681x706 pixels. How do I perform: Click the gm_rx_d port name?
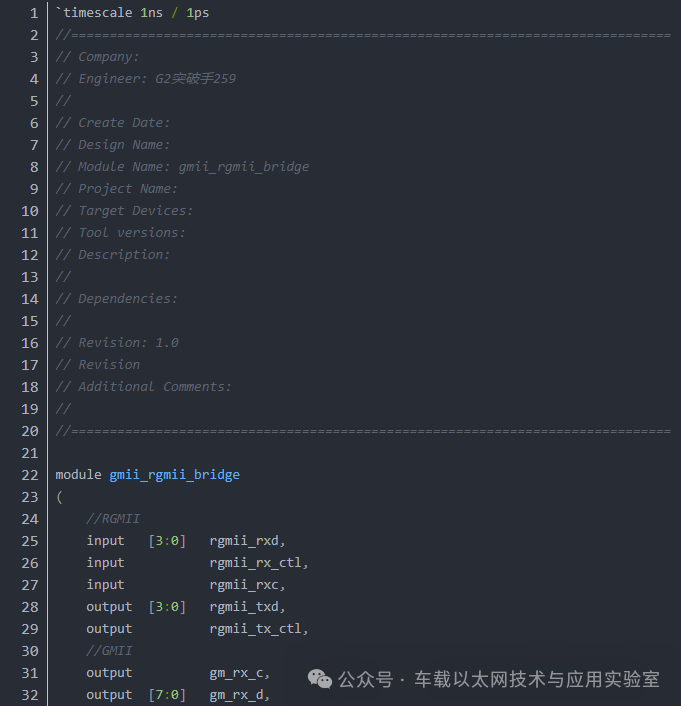pyautogui.click(x=240, y=696)
